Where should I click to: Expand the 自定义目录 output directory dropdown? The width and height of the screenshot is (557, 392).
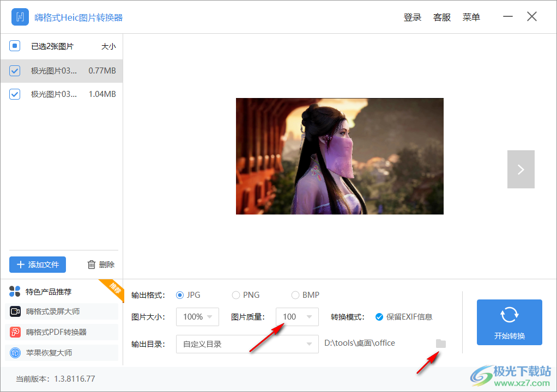pos(247,344)
